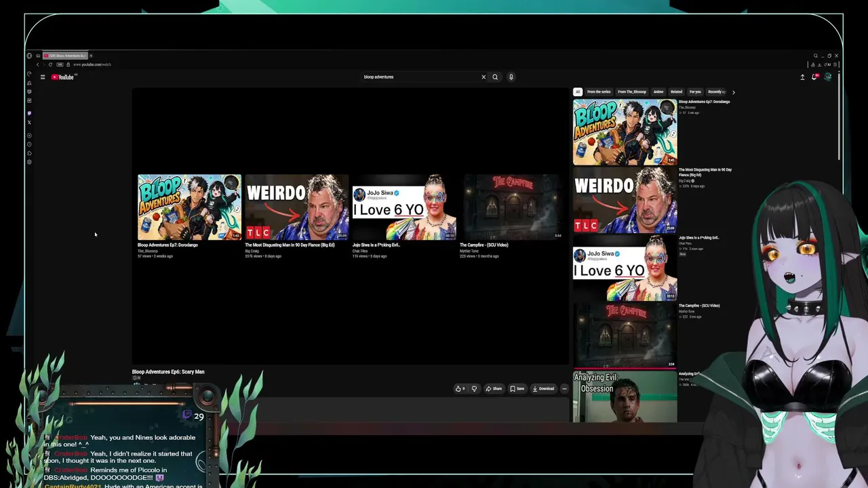Click the youtube.com address bar
868x488 pixels.
pos(92,64)
